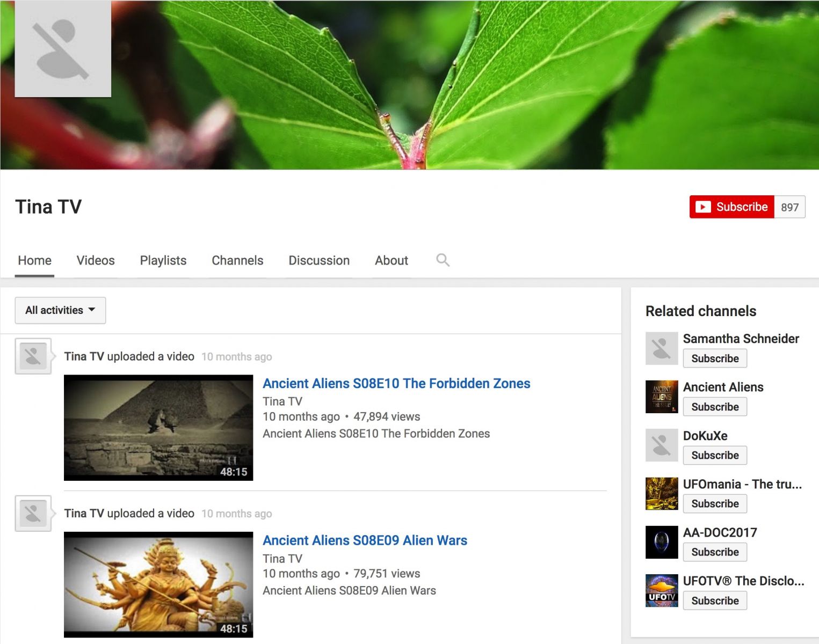Subscribe to Tina TV with red button
Viewport: 819px width, 644px height.
(x=732, y=207)
